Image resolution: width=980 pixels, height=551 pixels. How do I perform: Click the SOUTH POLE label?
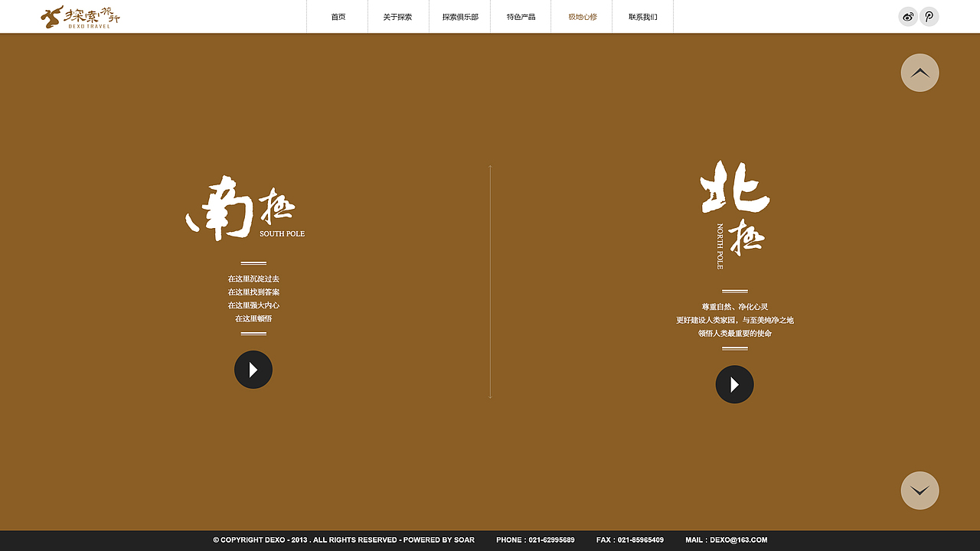[283, 233]
